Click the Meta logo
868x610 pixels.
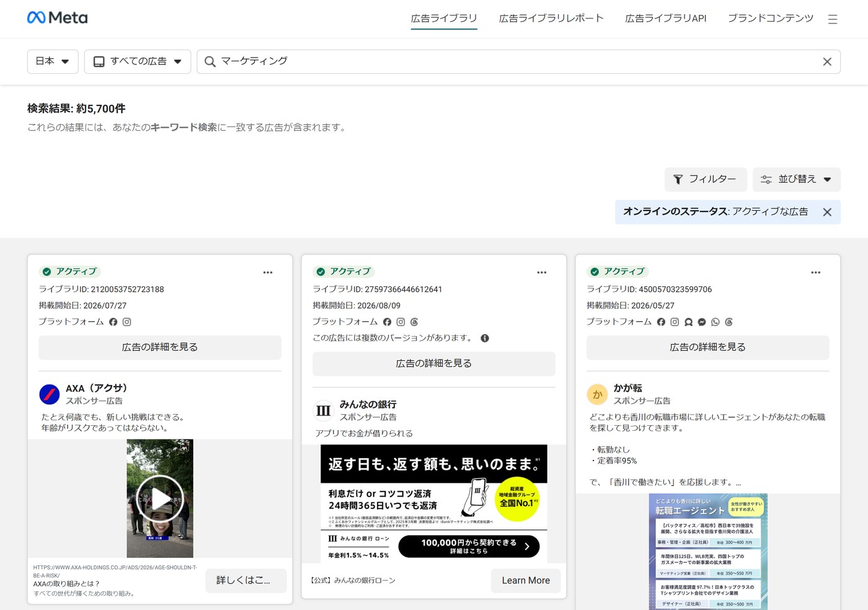click(57, 18)
